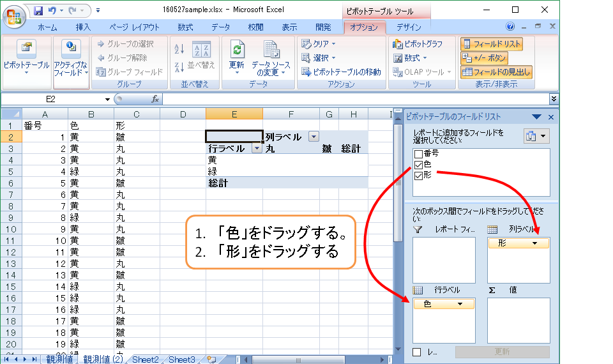The width and height of the screenshot is (613, 364).
Task: Click the insert function fx icon
Action: tap(155, 99)
